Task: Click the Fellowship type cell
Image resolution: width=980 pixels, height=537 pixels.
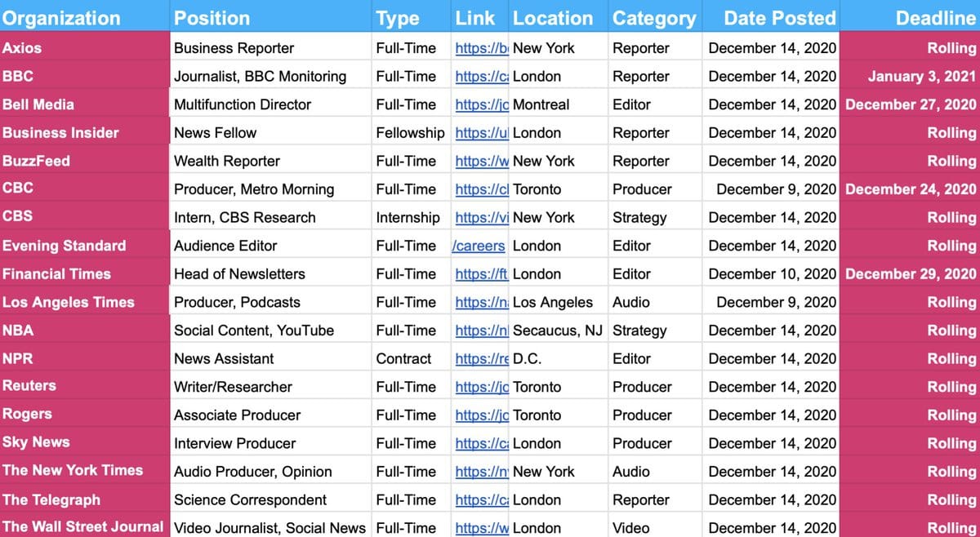Action: coord(410,133)
